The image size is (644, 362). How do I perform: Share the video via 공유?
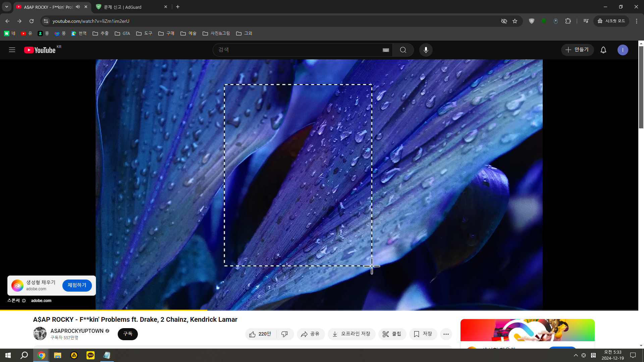(311, 334)
